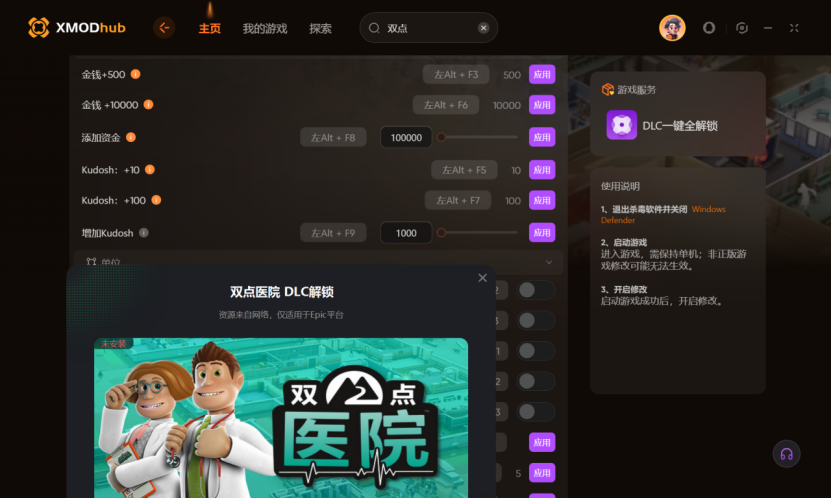The image size is (831, 498).
Task: Click the search box containing 双点
Action: coord(428,28)
